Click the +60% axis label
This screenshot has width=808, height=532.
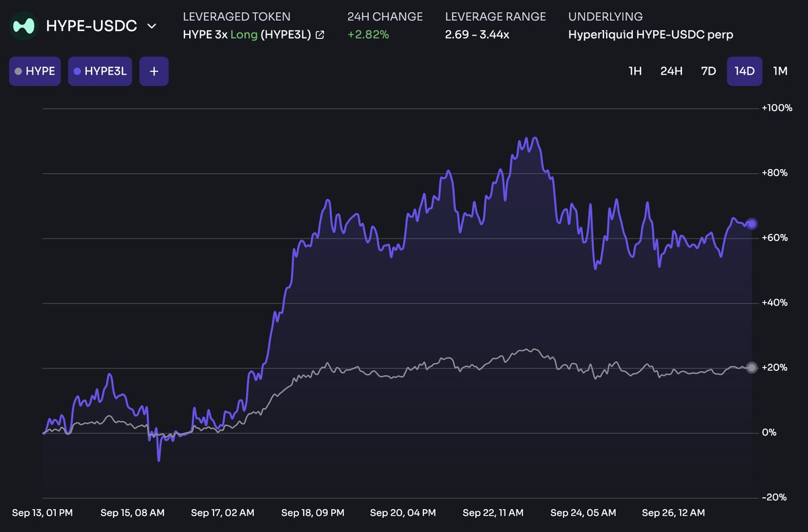pyautogui.click(x=774, y=238)
